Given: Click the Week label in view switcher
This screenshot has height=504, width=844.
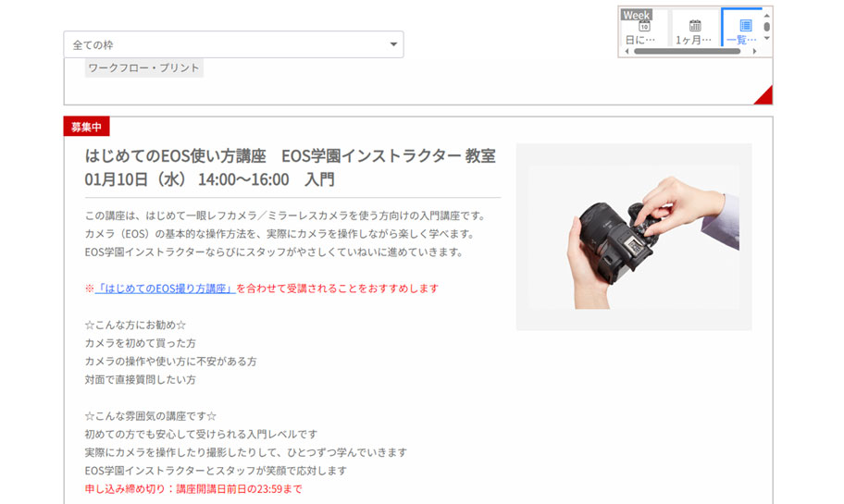Looking at the screenshot, I should [637, 15].
